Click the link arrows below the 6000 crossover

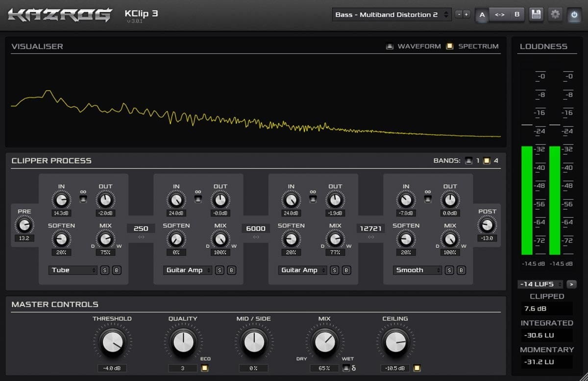coord(256,238)
